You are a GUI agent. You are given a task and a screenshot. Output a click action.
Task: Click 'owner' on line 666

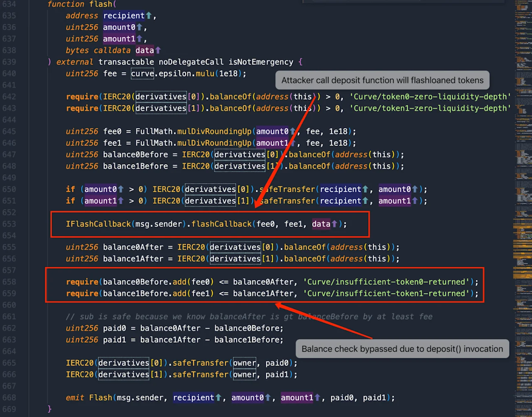(x=244, y=375)
